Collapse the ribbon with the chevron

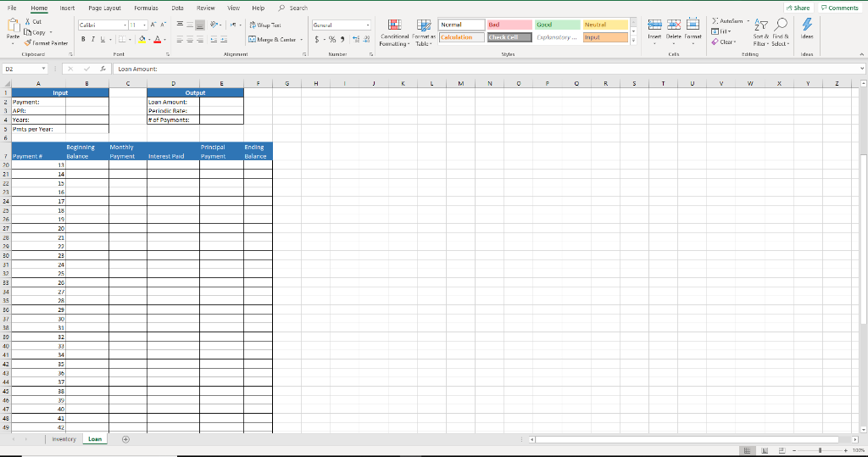[x=861, y=54]
